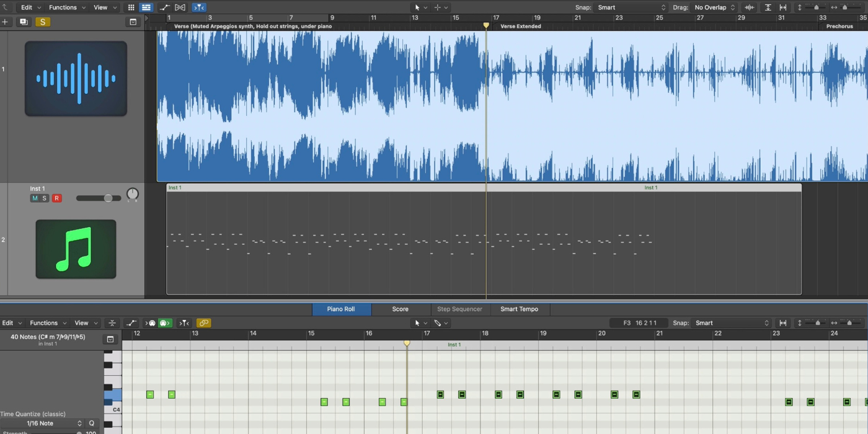Click the F3 16 2 1 1 info display

[639, 323]
